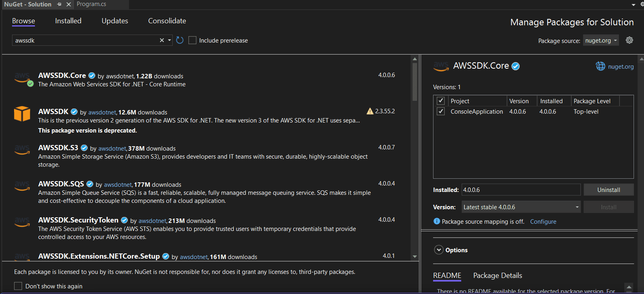The height and width of the screenshot is (294, 644).
Task: Open the Program.cs document tab
Action: click(x=92, y=4)
